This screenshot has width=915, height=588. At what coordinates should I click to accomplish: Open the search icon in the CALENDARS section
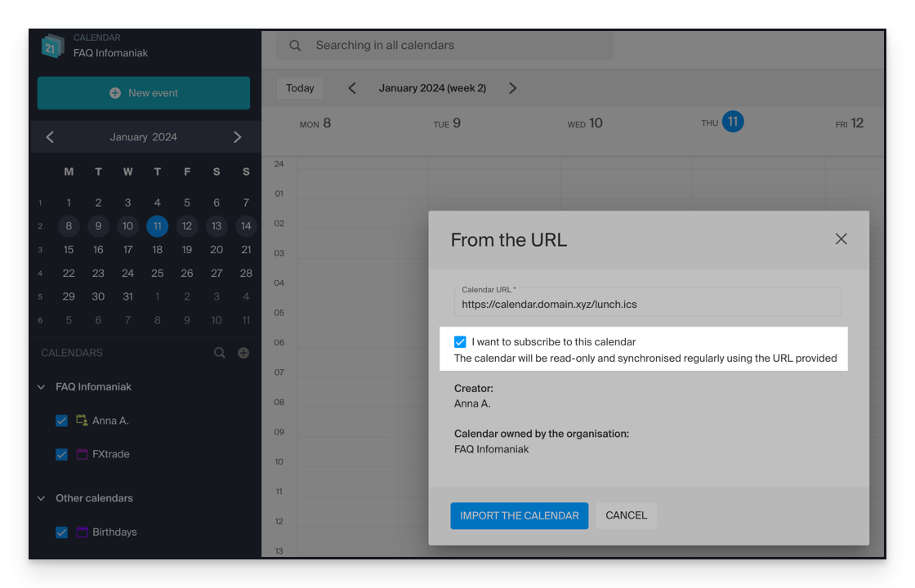pyautogui.click(x=219, y=352)
